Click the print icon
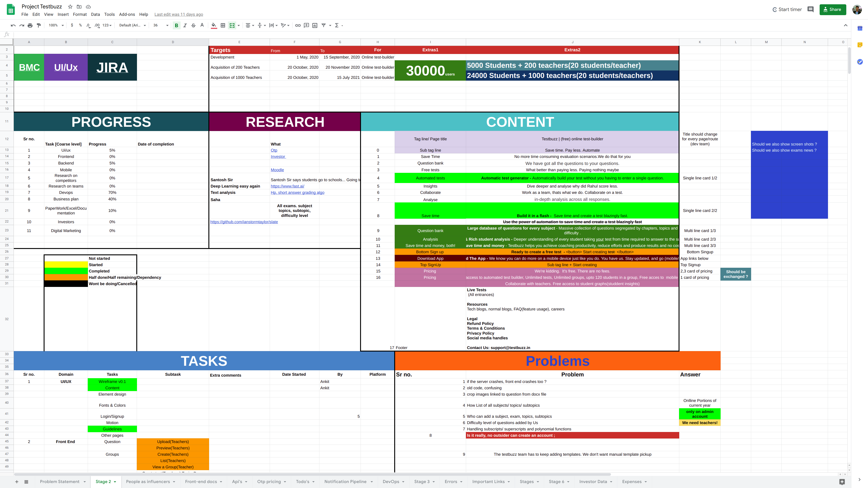This screenshot has width=868, height=488. coord(30,25)
